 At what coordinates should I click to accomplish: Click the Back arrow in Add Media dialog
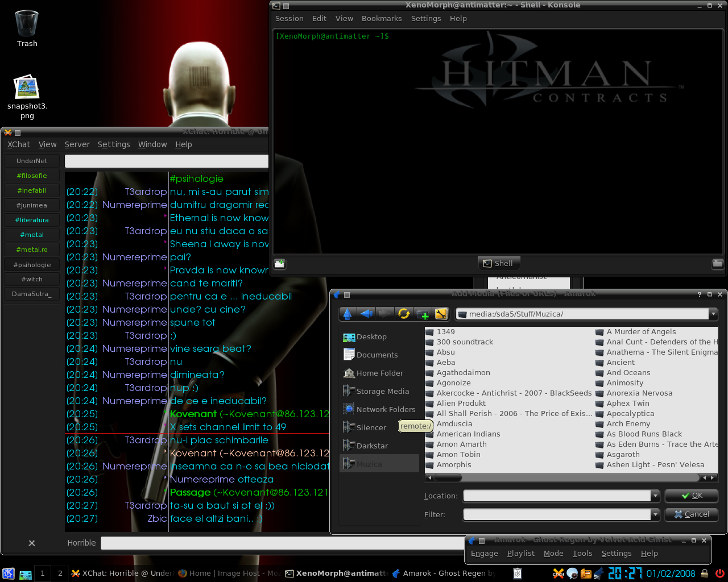coord(366,314)
